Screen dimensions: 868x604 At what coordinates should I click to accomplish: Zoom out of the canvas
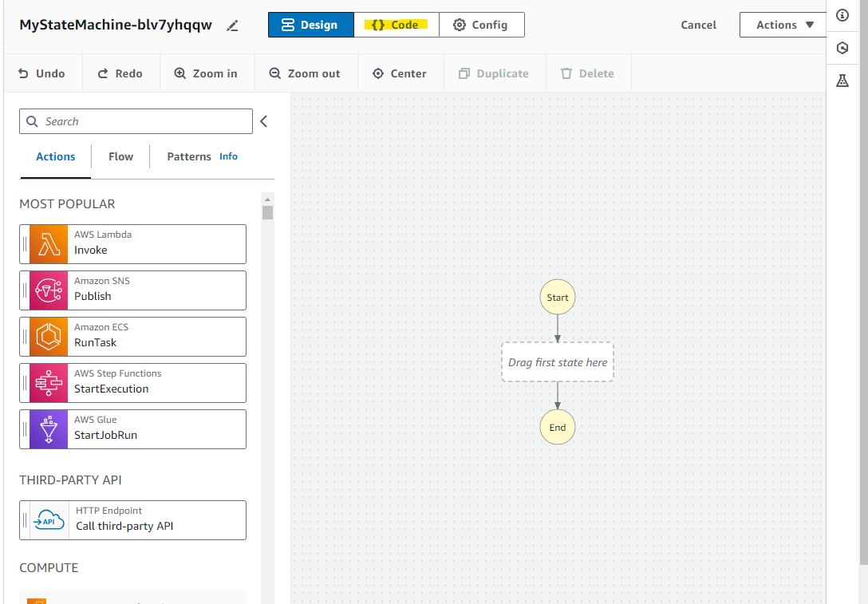305,73
